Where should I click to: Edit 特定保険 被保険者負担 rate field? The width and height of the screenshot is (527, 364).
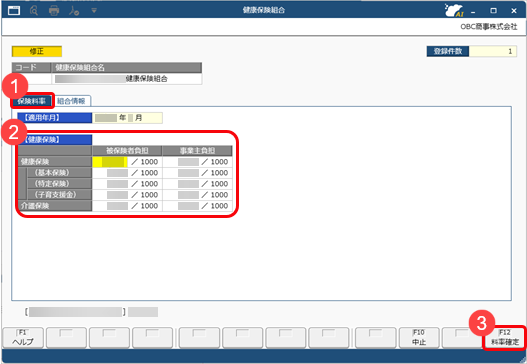click(x=117, y=184)
